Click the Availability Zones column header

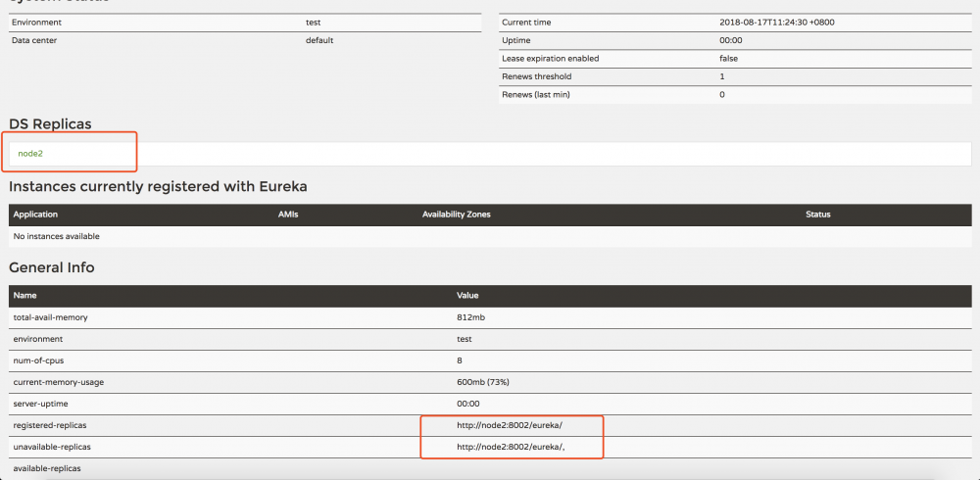pos(456,214)
